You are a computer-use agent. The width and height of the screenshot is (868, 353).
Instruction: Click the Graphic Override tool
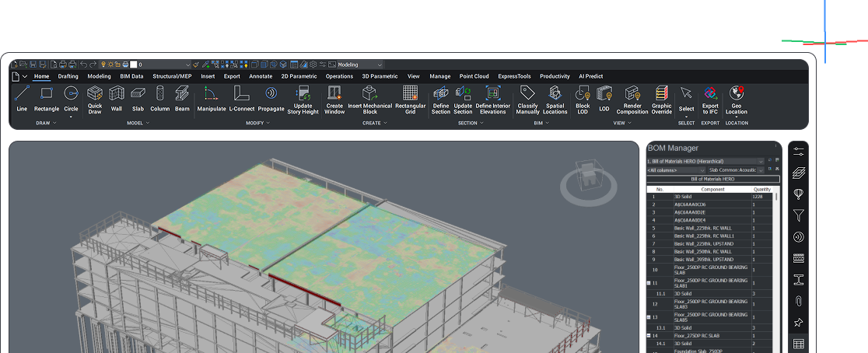pyautogui.click(x=662, y=100)
